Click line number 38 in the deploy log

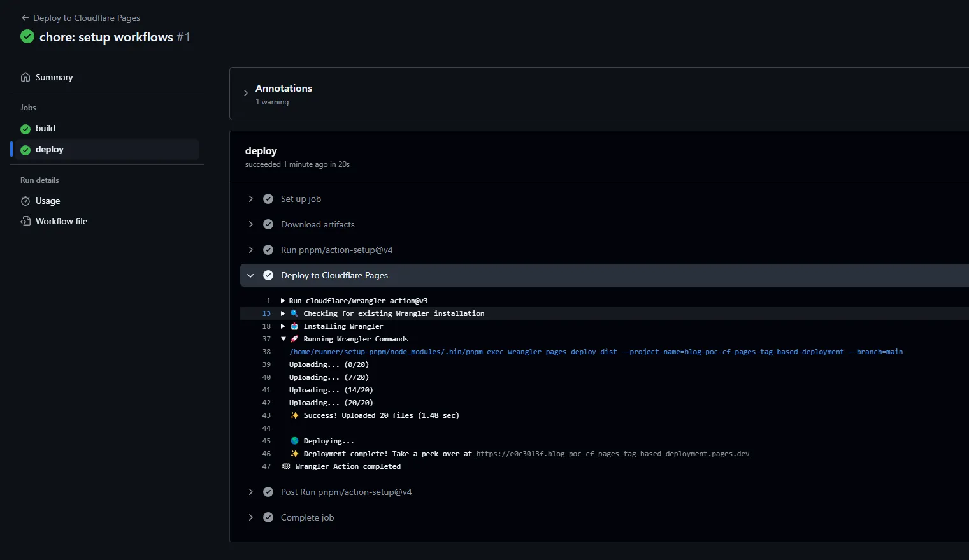(266, 352)
